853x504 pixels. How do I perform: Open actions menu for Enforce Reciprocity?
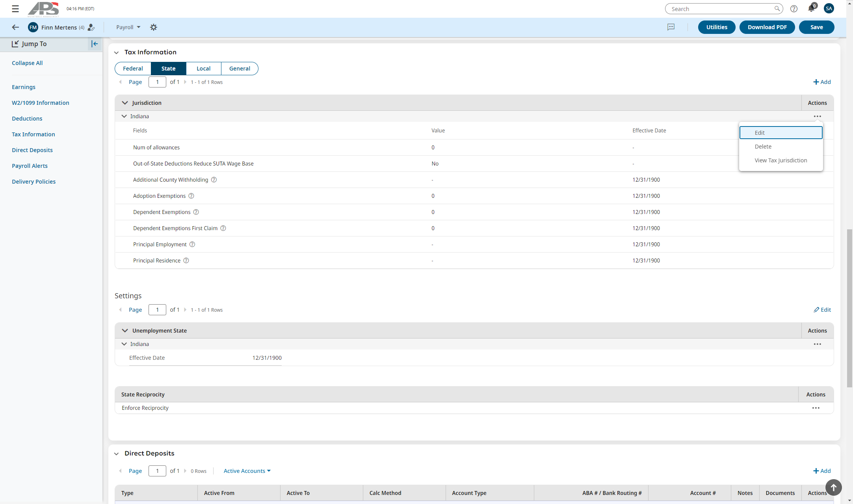pyautogui.click(x=816, y=408)
